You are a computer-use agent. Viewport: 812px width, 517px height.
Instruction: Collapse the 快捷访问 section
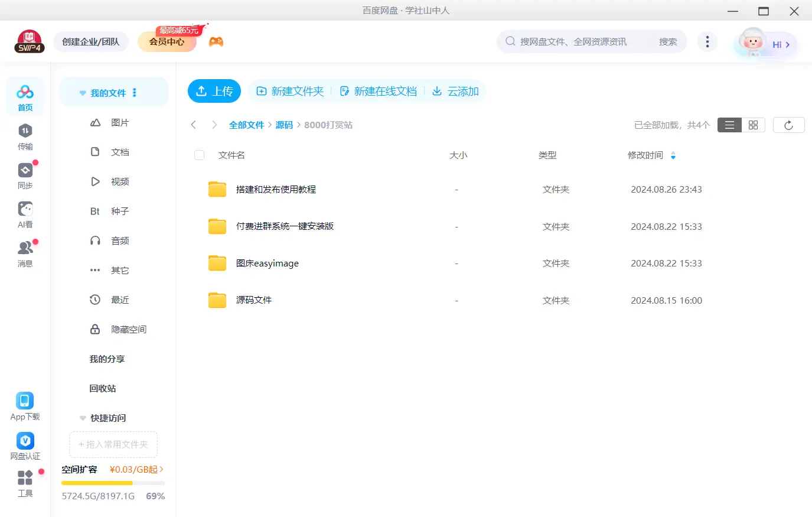point(83,418)
